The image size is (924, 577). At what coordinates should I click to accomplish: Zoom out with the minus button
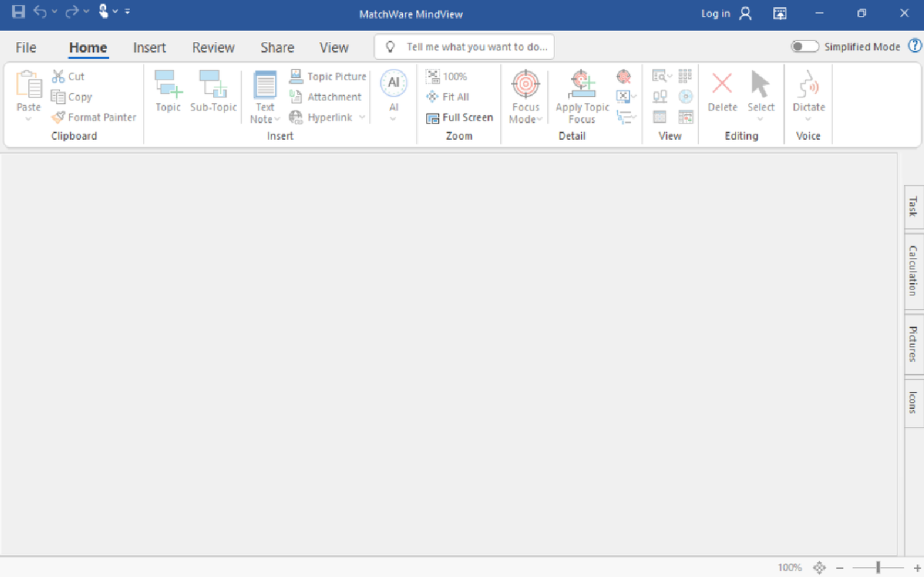coord(840,568)
